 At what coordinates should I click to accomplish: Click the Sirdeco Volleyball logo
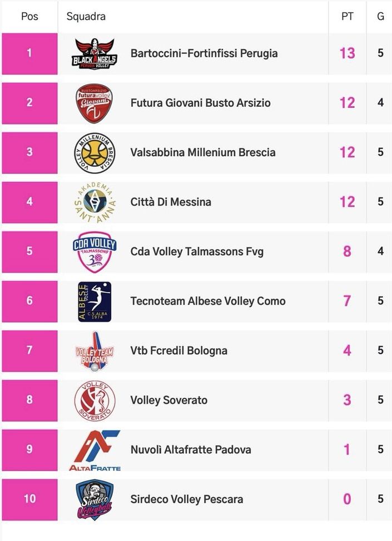95,499
